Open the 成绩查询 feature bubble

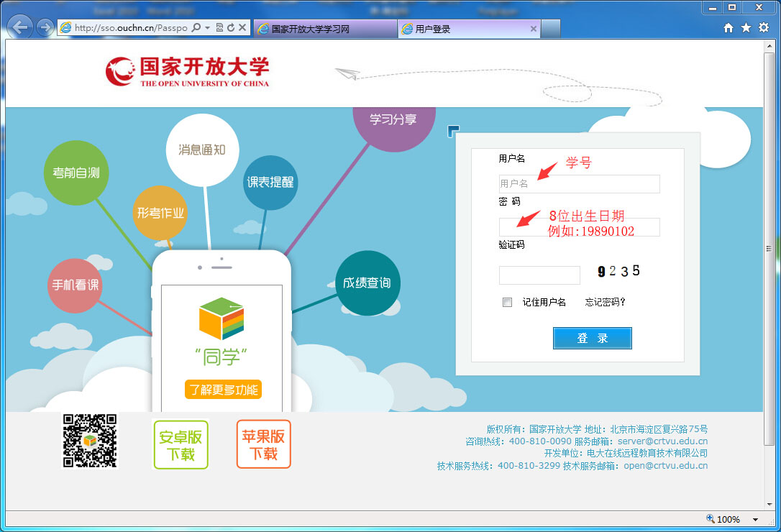click(x=367, y=283)
